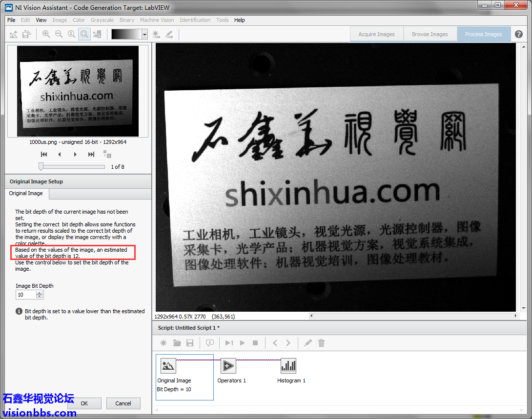Click the 'Bit Depth = 10' step label
Viewport: 532px width, 419px height.
point(174,389)
